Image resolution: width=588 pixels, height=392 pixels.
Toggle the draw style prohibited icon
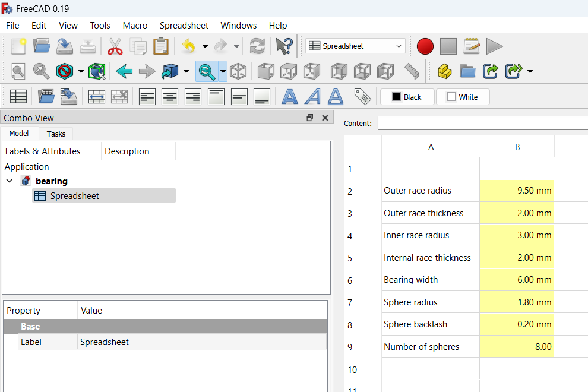pyautogui.click(x=65, y=71)
